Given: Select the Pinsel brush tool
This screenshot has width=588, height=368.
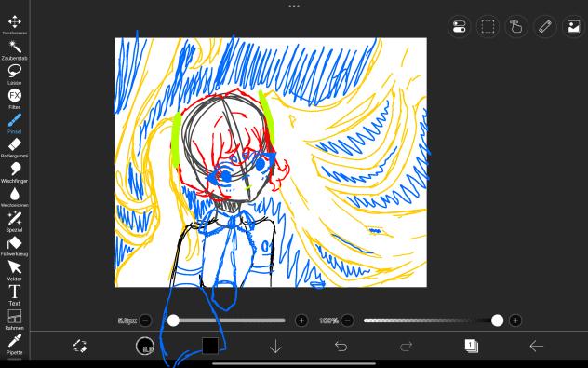Looking at the screenshot, I should click(15, 124).
